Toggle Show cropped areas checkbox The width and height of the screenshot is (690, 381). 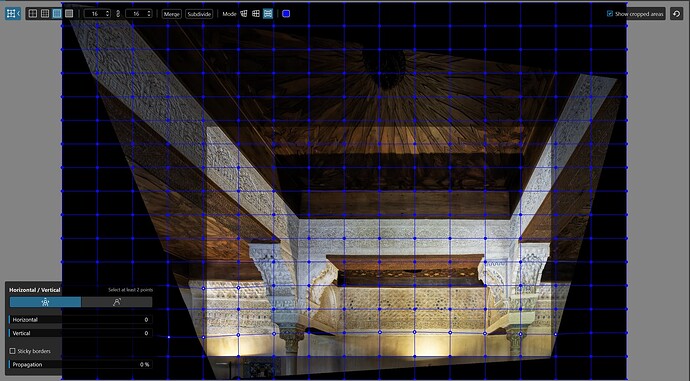pos(610,14)
